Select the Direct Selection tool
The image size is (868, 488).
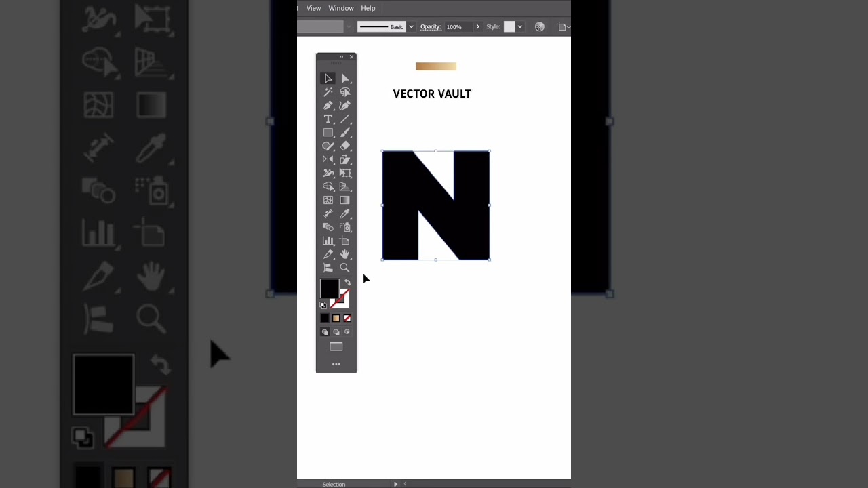point(345,79)
